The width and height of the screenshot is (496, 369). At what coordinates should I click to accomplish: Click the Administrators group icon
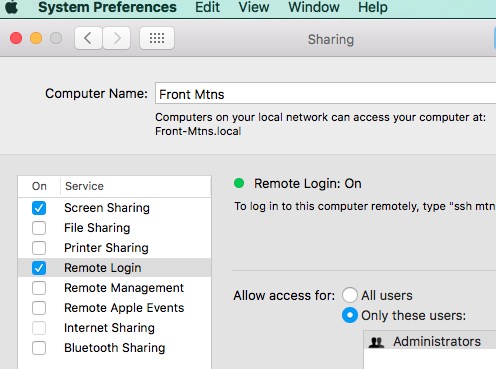tap(376, 342)
